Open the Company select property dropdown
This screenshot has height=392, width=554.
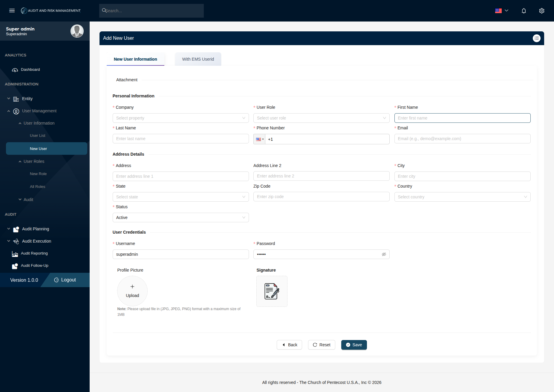(x=181, y=118)
